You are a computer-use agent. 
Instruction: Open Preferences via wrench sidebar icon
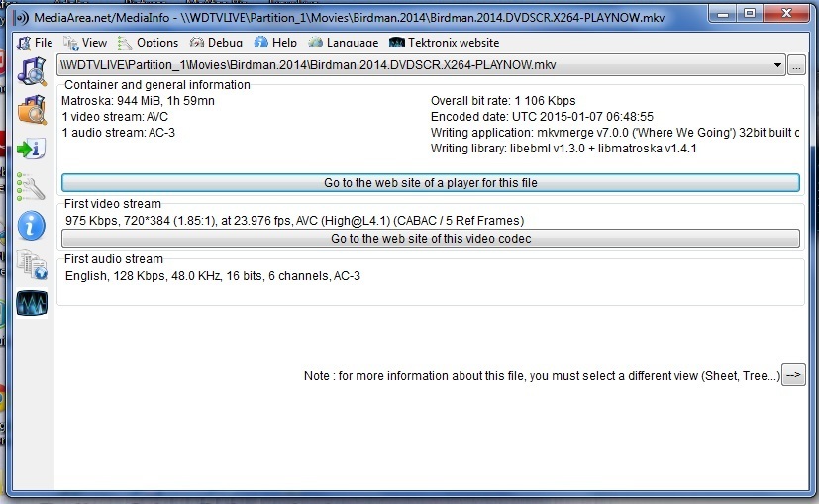(x=32, y=187)
